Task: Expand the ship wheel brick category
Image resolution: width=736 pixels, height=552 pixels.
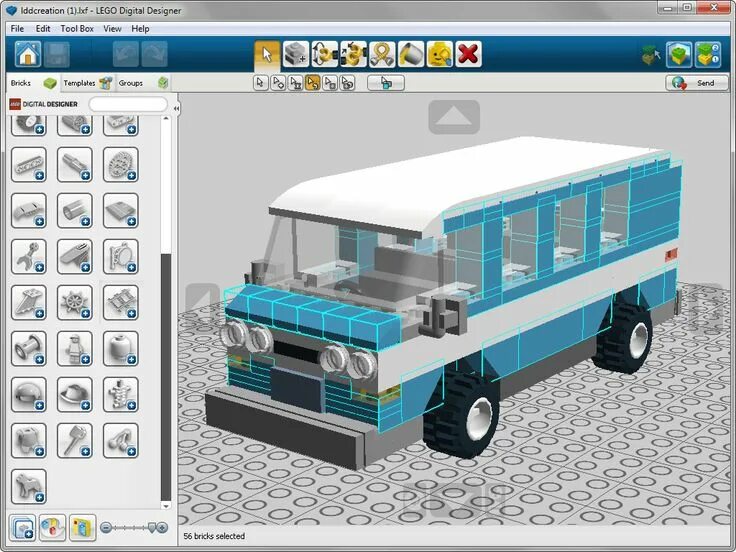Action: 75,303
